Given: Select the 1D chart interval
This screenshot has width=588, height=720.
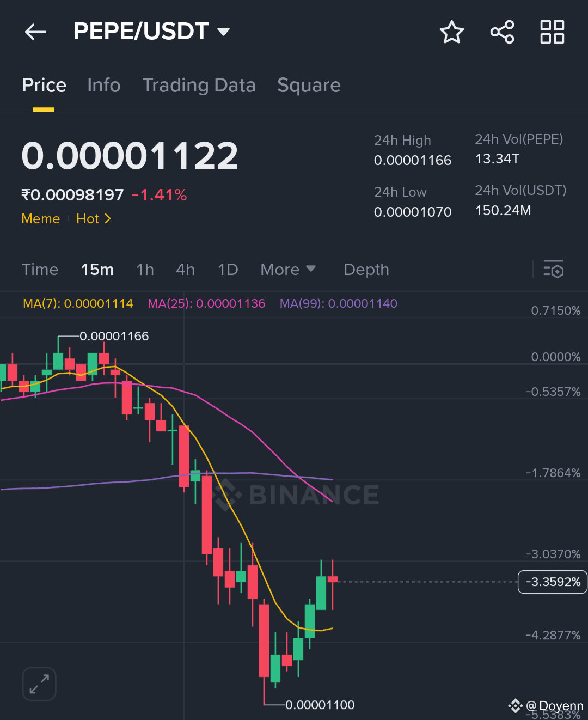Looking at the screenshot, I should point(228,270).
